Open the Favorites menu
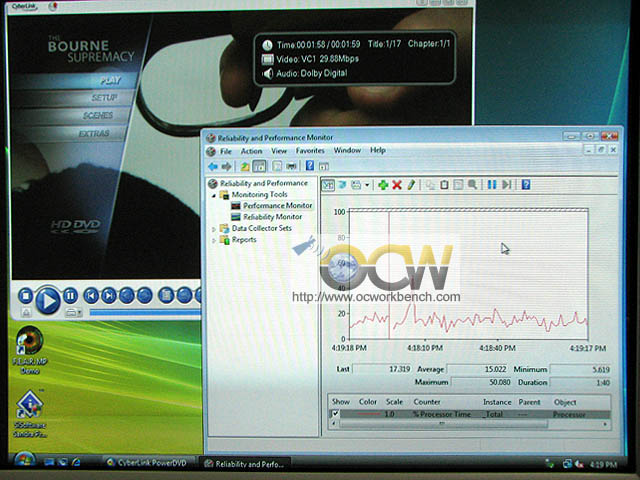 [310, 151]
